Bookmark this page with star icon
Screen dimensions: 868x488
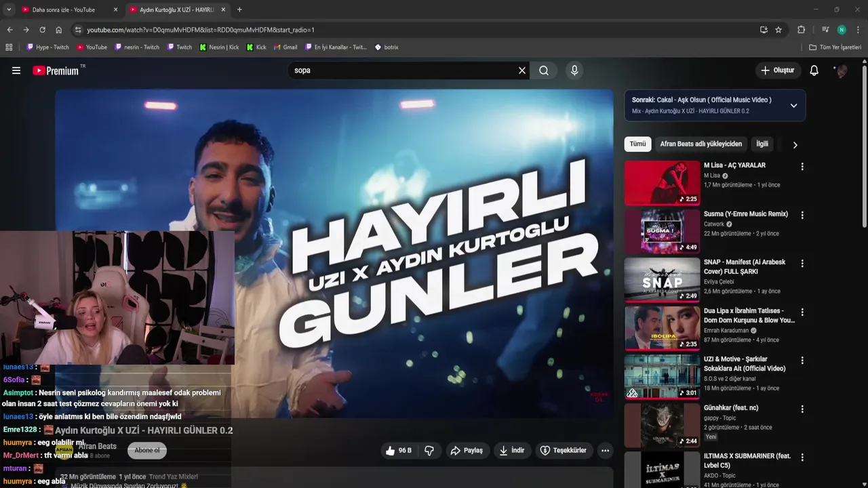778,30
